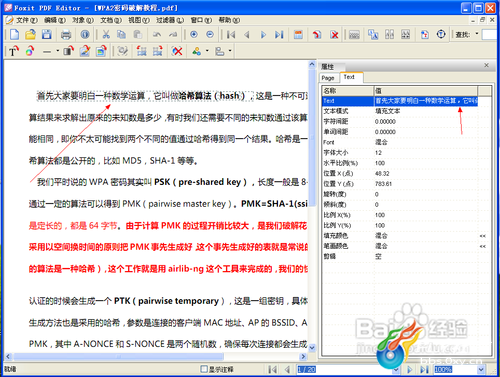Expand the 填充颜色 color options

(483, 236)
